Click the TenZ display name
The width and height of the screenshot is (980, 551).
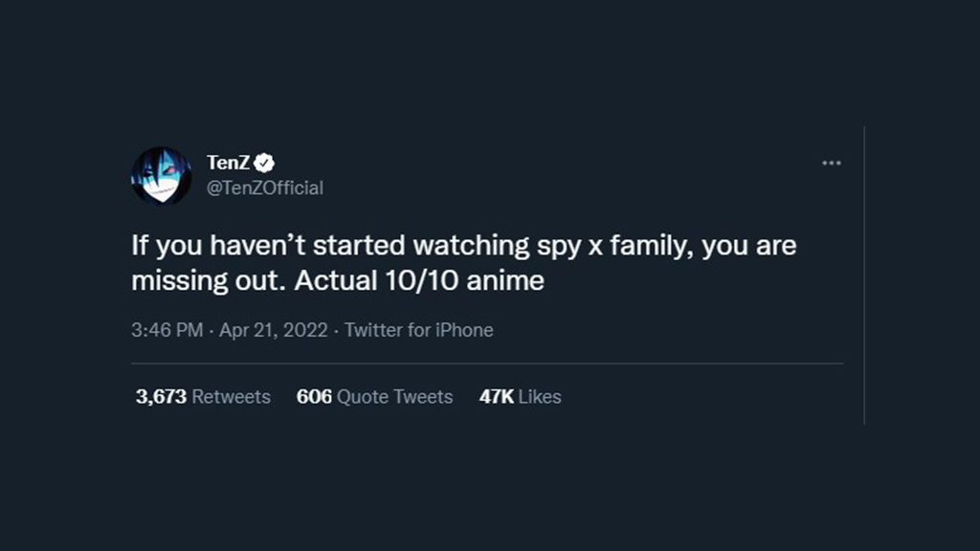point(228,163)
